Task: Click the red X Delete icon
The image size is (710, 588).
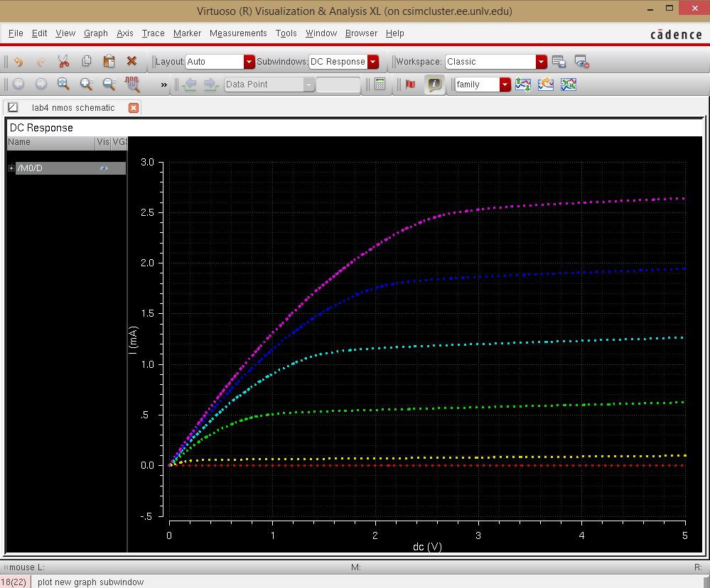Action: pos(131,62)
